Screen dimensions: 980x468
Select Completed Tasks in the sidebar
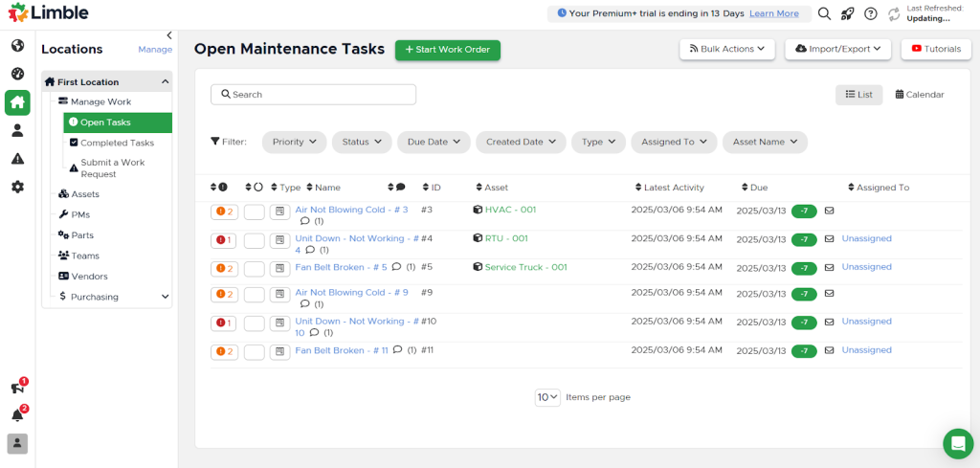(116, 143)
